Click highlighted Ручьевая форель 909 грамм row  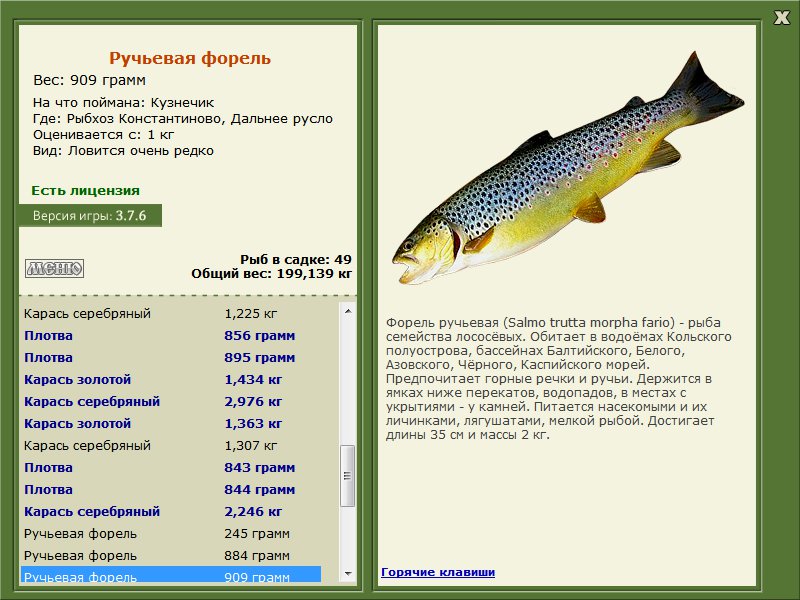[170, 575]
